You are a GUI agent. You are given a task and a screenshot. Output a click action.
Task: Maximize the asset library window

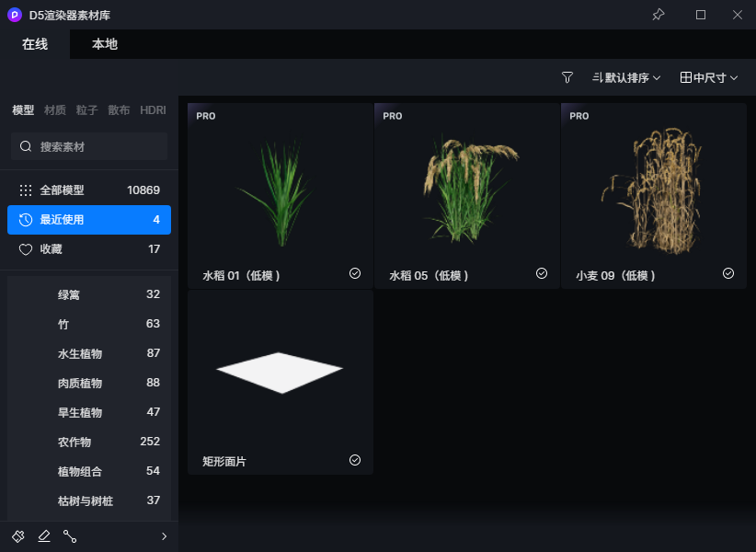(701, 15)
